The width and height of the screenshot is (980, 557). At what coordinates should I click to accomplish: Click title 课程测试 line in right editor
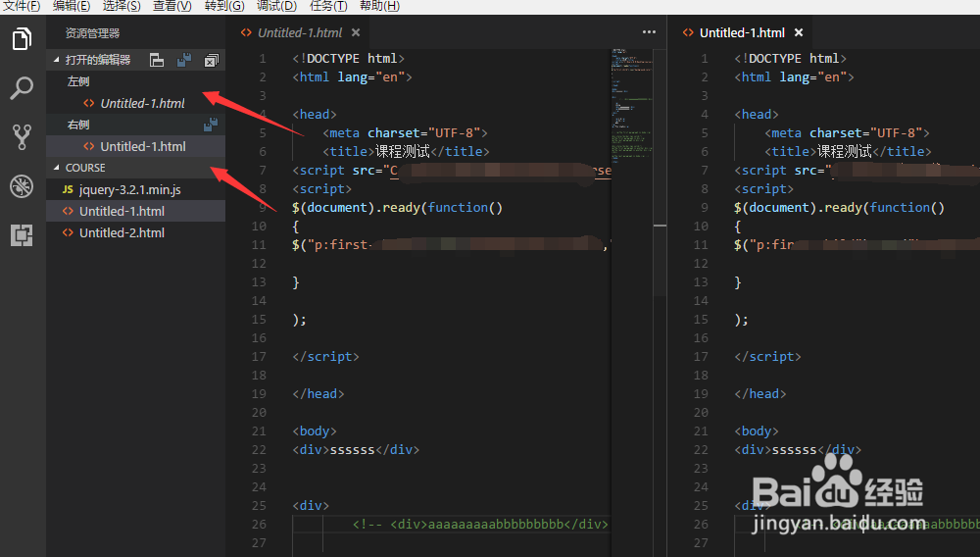[848, 151]
